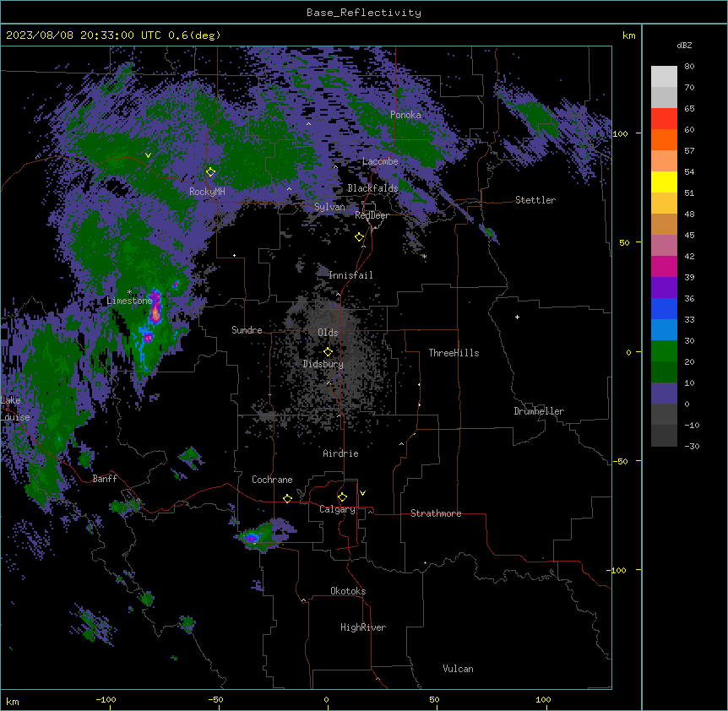Pick the red 65 dBZ legend swatch

tap(664, 118)
